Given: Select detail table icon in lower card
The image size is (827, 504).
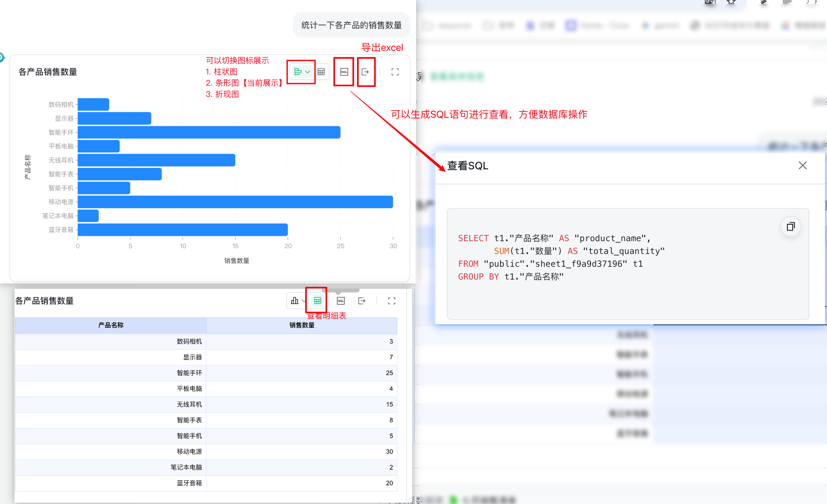Looking at the screenshot, I should coord(318,301).
